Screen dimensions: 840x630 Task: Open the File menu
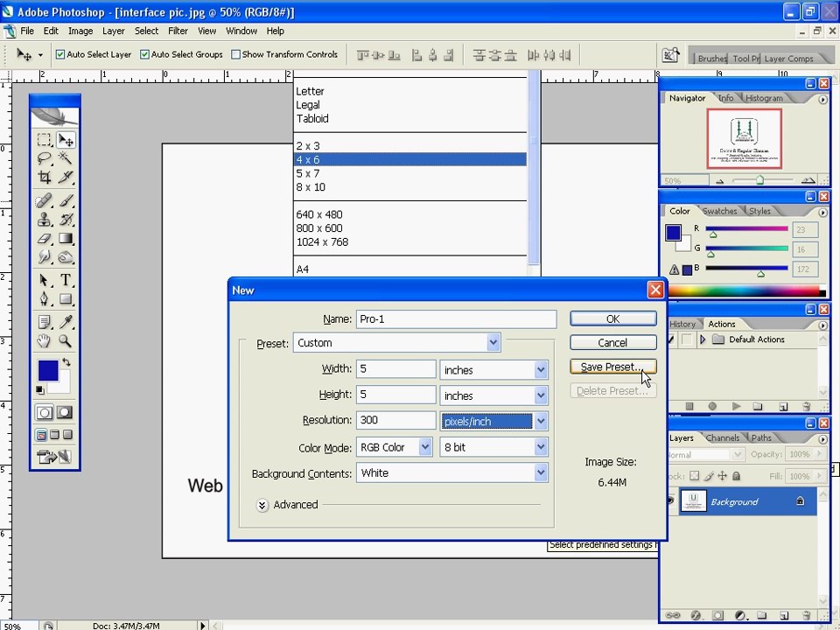coord(27,31)
